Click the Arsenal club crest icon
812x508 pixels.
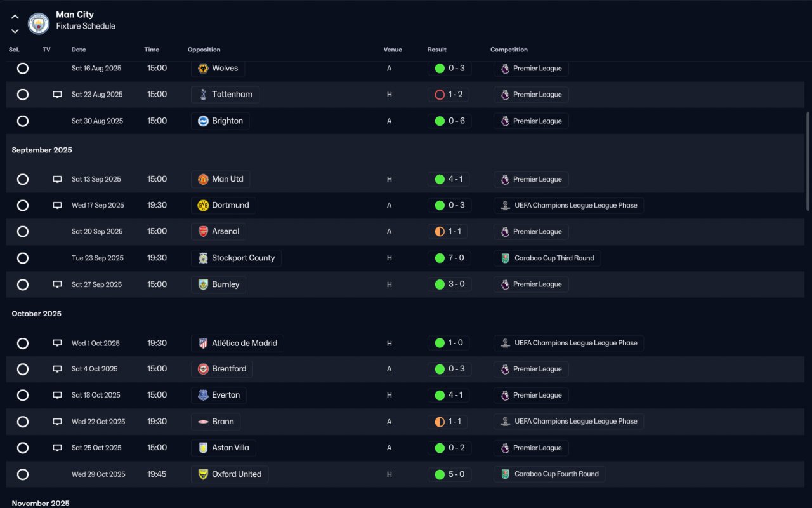203,232
